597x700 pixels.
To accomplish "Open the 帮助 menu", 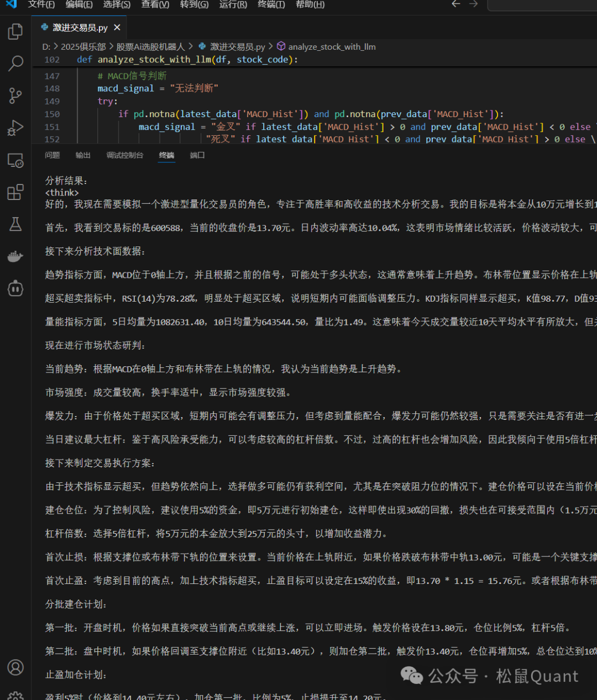I will click(310, 4).
